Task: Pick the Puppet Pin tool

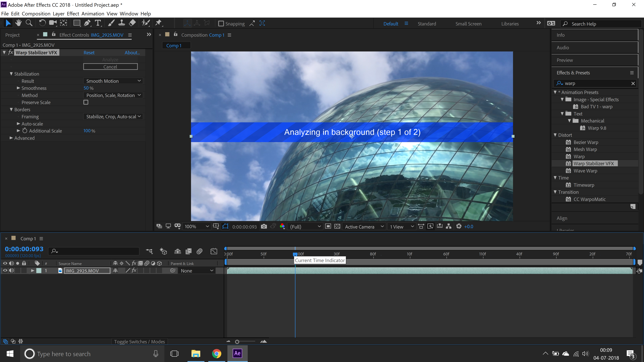Action: [158, 23]
